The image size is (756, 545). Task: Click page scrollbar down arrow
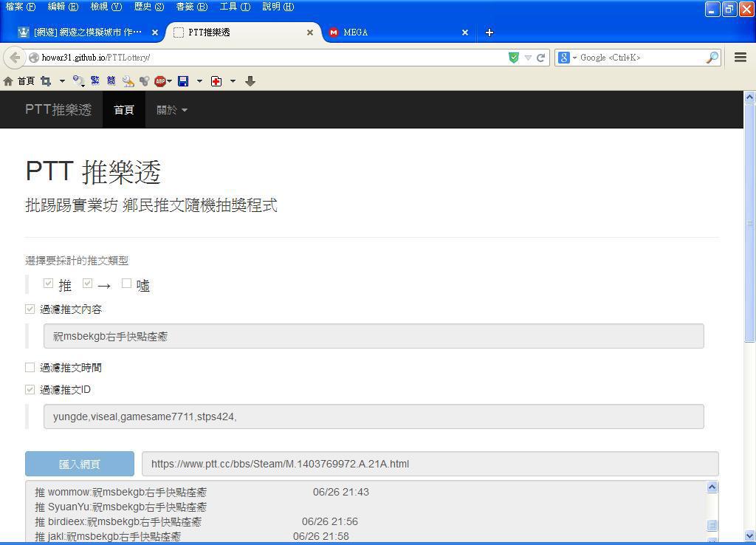[x=750, y=536]
